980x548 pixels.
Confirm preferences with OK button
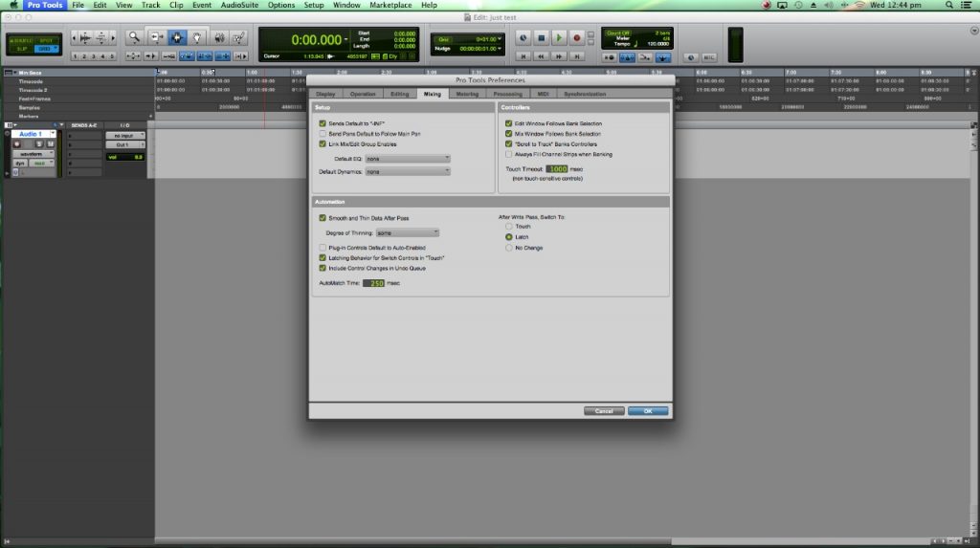tap(648, 411)
